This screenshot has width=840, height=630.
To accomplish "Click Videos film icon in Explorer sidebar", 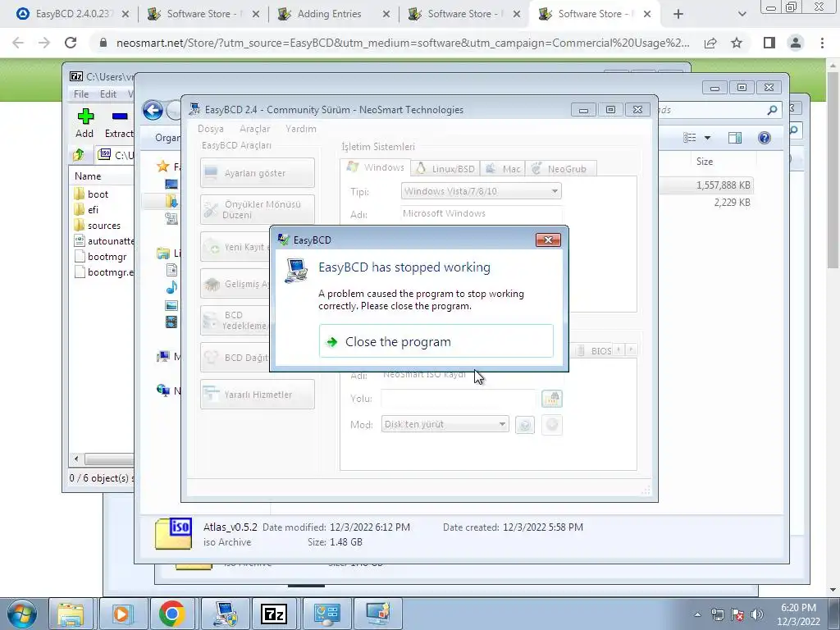I will coord(171,322).
